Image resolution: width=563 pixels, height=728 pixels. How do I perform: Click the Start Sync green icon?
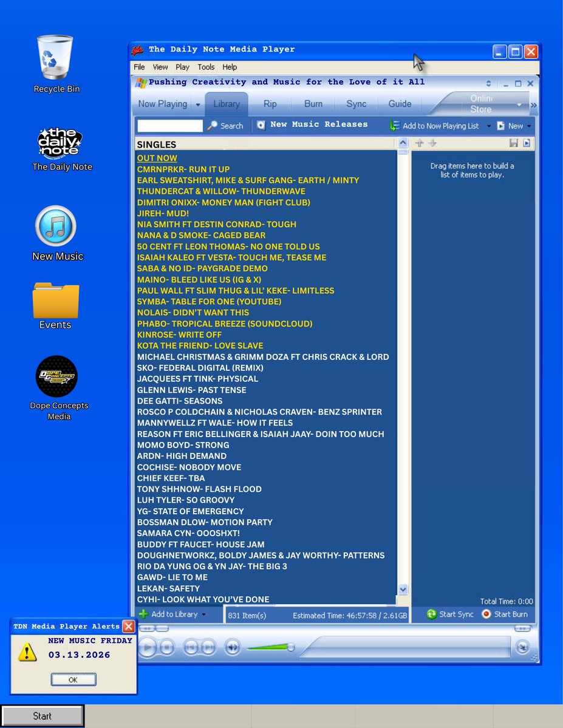coord(432,614)
